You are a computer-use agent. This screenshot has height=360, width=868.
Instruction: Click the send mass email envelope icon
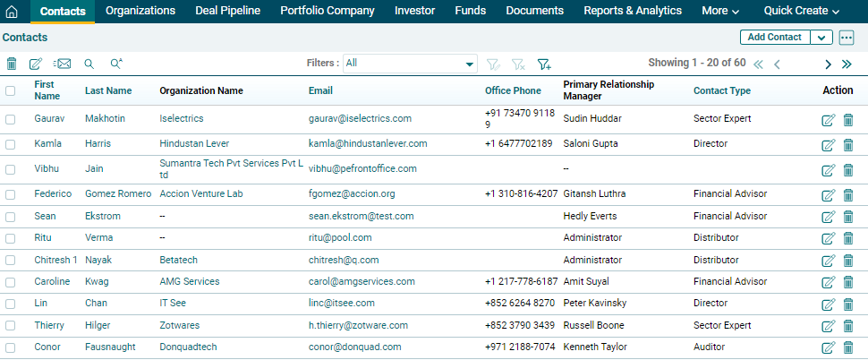point(62,64)
